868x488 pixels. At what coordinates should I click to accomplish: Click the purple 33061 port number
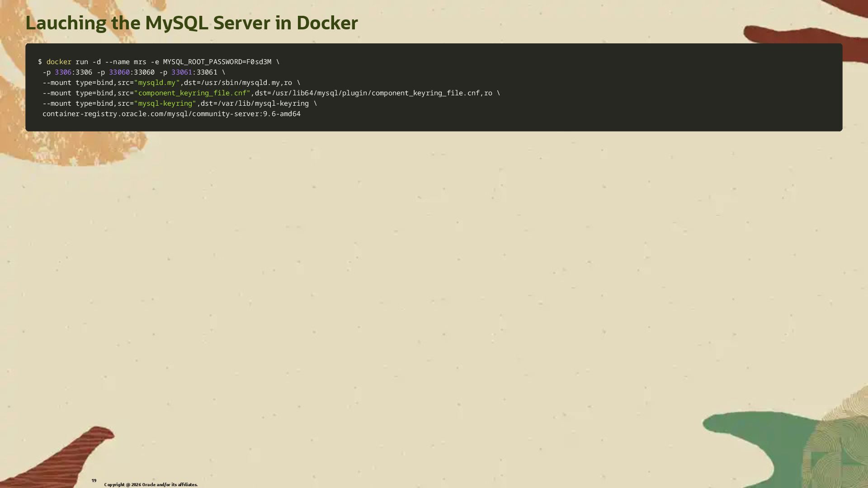pos(181,72)
